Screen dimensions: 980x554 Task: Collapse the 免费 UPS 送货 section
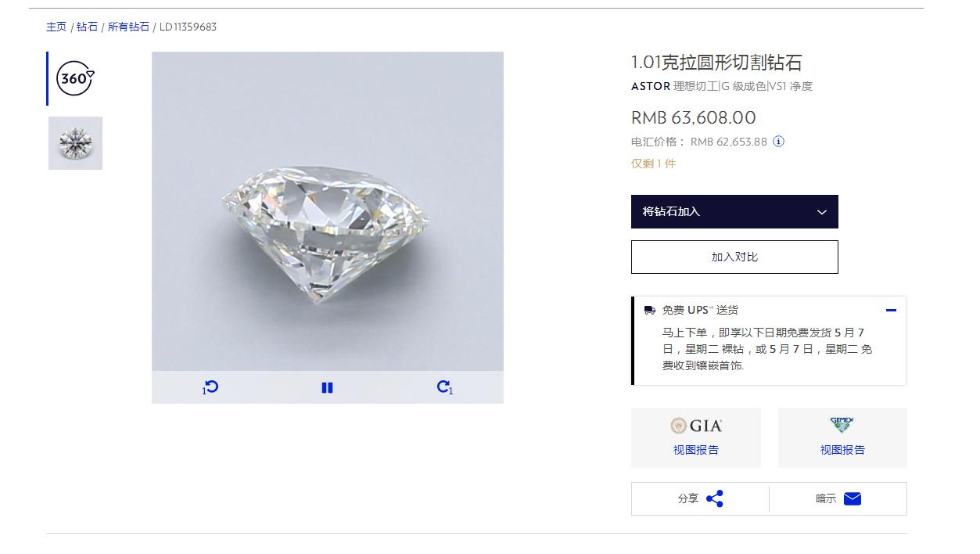(891, 309)
